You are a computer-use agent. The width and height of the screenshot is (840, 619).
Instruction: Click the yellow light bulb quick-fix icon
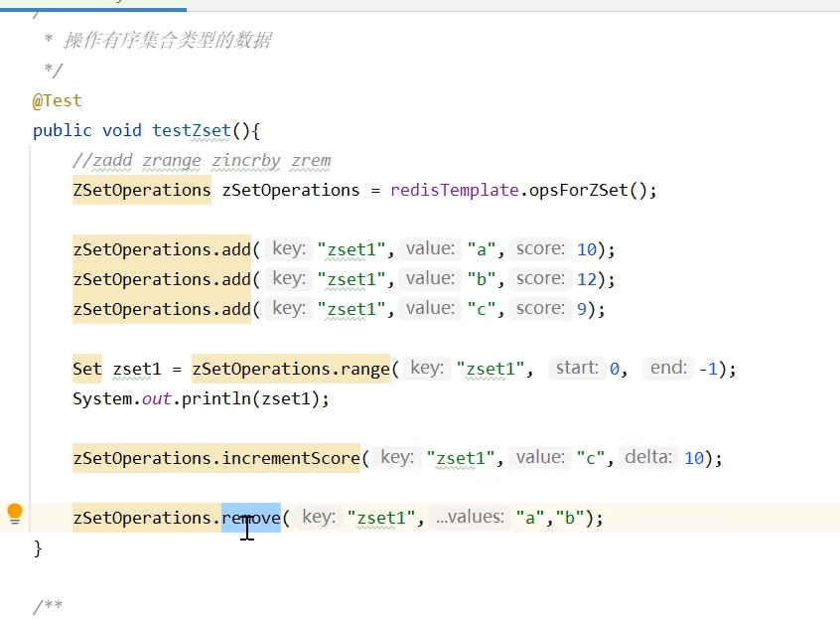click(15, 514)
